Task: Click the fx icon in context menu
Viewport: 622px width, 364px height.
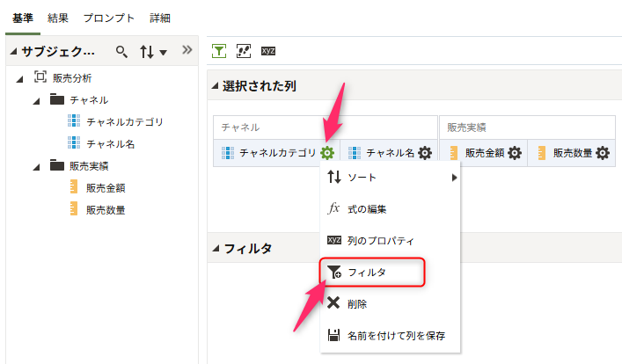Action: [333, 208]
